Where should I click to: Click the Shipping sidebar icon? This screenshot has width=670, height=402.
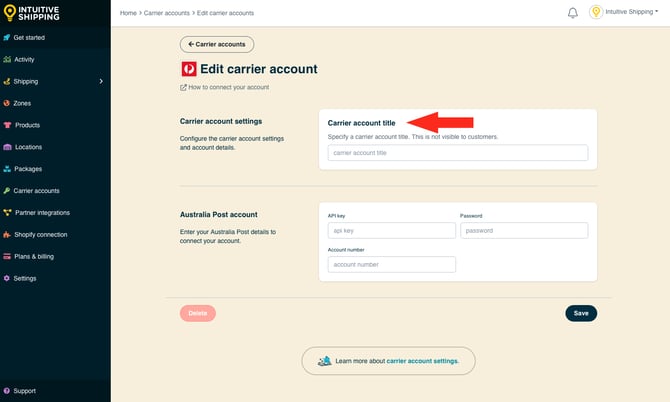[6, 81]
